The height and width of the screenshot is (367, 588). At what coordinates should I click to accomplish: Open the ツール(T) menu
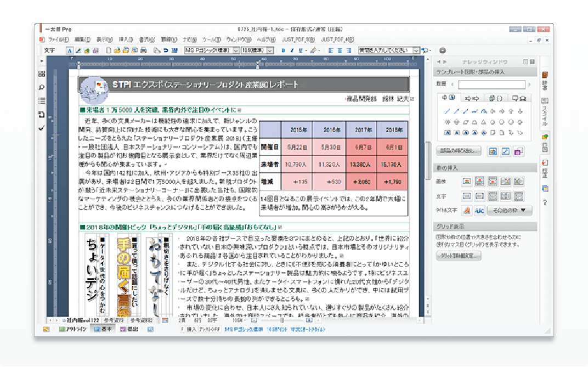[x=212, y=39]
